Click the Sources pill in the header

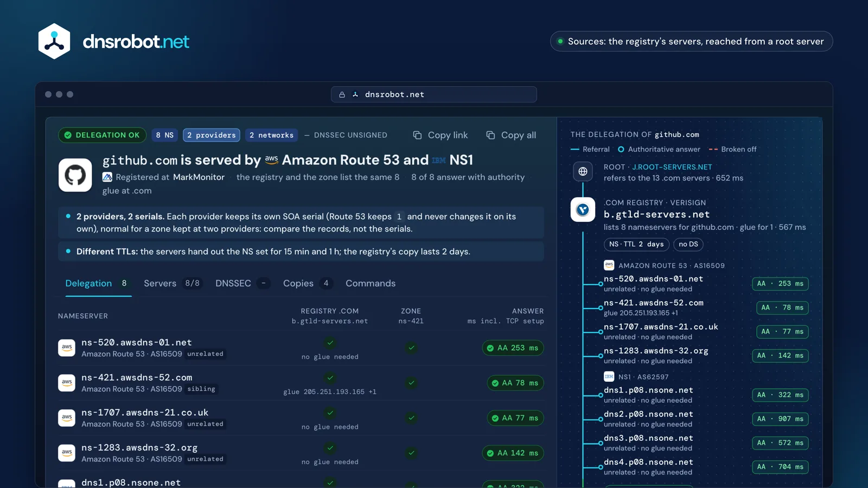pos(691,41)
